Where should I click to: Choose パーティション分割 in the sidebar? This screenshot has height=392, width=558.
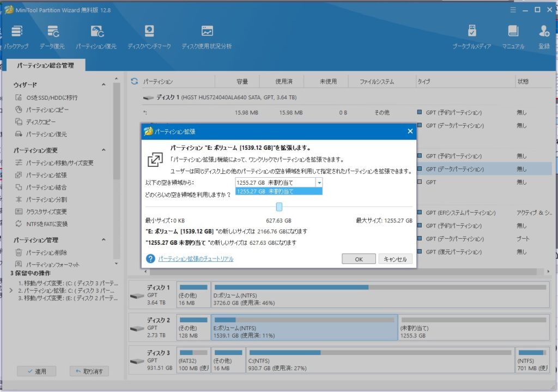(x=46, y=200)
